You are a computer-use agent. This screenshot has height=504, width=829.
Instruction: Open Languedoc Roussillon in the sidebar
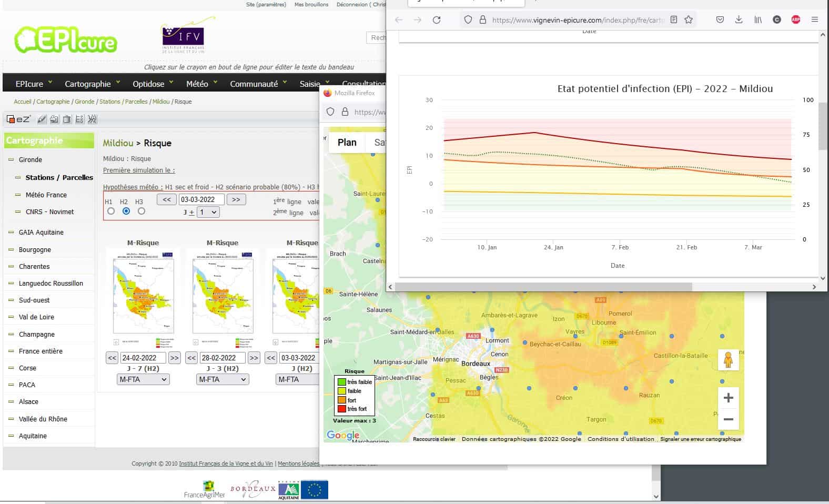(x=51, y=283)
